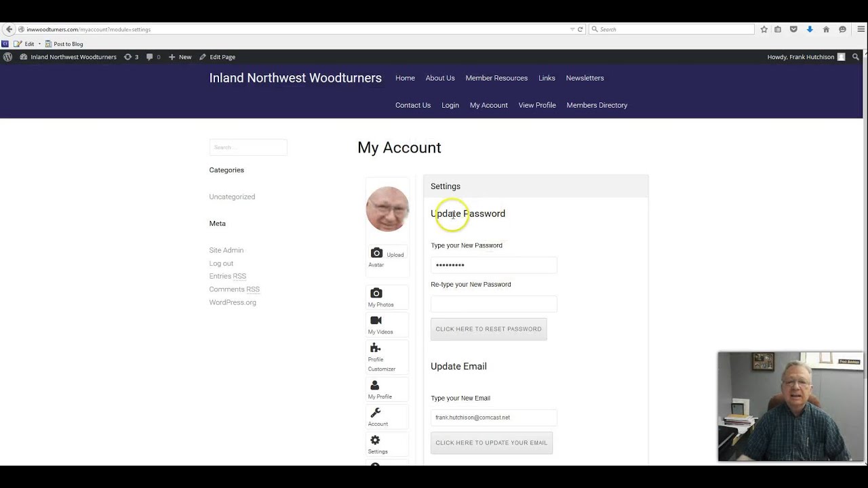The image size is (868, 488).
Task: Open the Member Resources nav item
Action: click(496, 78)
